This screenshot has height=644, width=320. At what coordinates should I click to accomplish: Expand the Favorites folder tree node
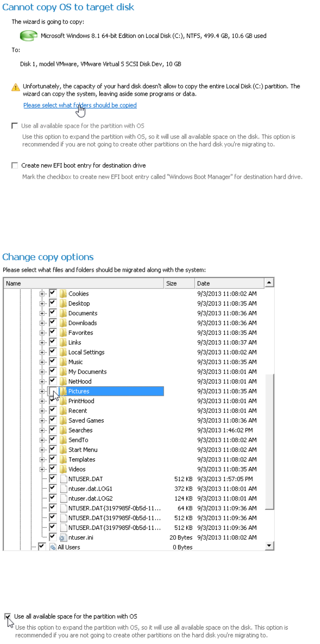pyautogui.click(x=42, y=333)
